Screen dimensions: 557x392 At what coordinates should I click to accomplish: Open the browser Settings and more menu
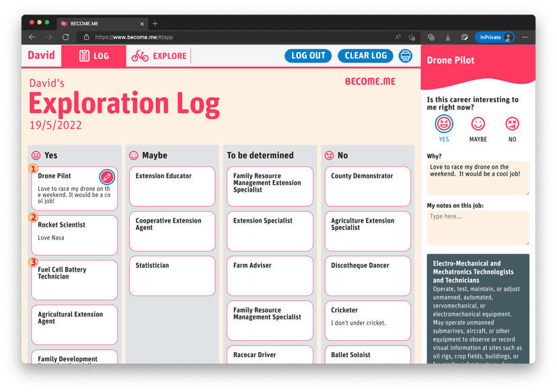(525, 37)
